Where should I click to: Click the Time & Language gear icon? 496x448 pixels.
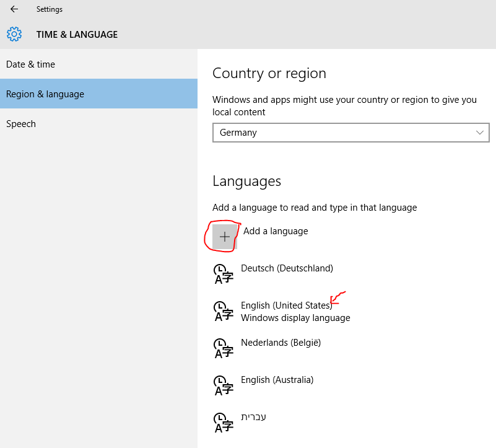pyautogui.click(x=14, y=34)
